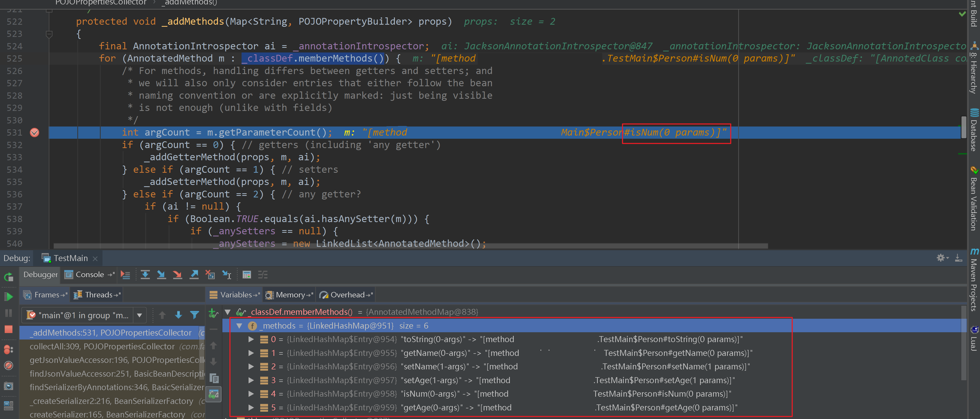
Task: Resume program execution
Action: coord(8,296)
